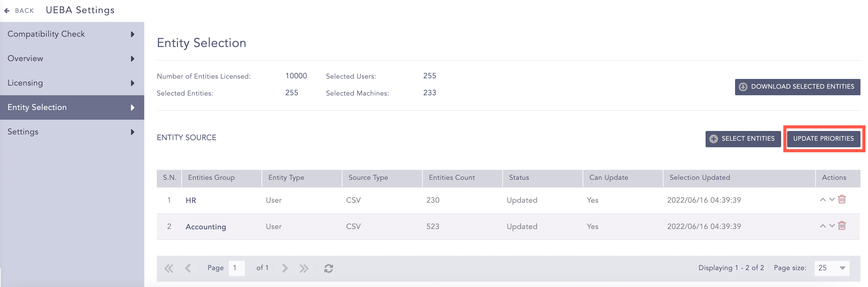
Task: Go to the last page
Action: (x=304, y=268)
